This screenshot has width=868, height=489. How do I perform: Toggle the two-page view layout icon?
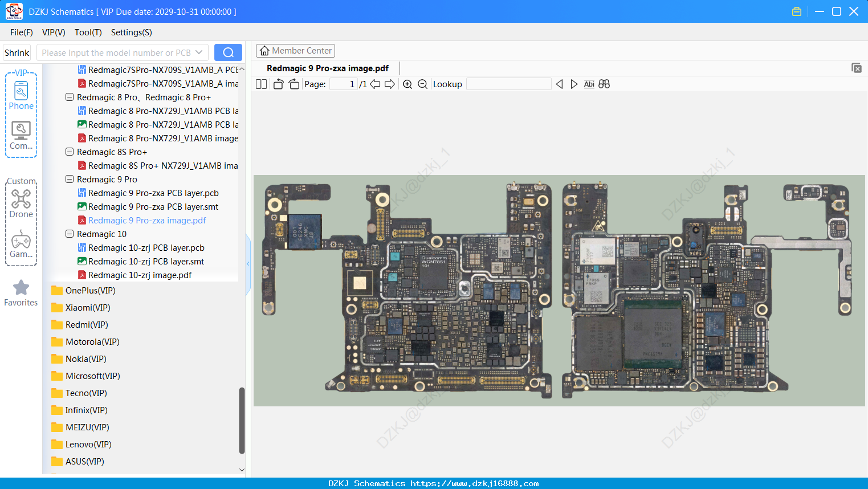(261, 84)
